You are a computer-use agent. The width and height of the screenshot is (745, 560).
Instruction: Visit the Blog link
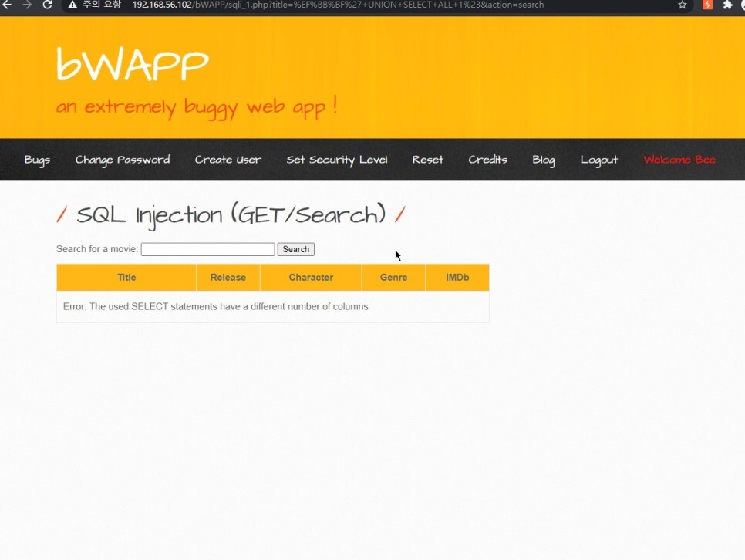[544, 160]
